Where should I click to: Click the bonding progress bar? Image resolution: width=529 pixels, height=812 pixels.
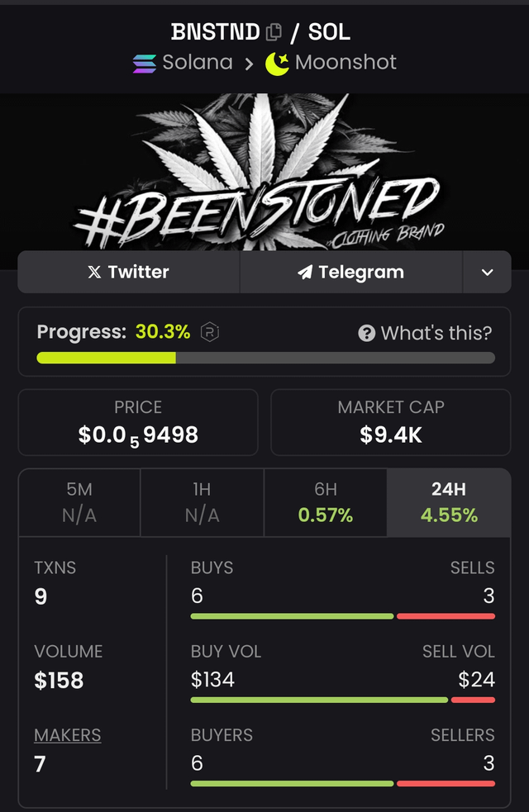tap(265, 358)
